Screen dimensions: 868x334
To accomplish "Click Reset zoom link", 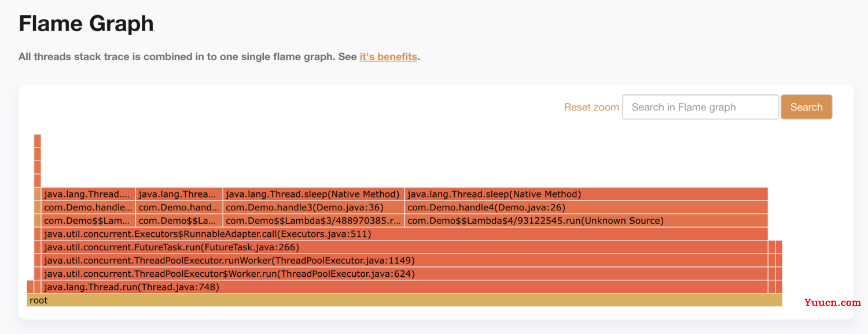I will (x=591, y=107).
